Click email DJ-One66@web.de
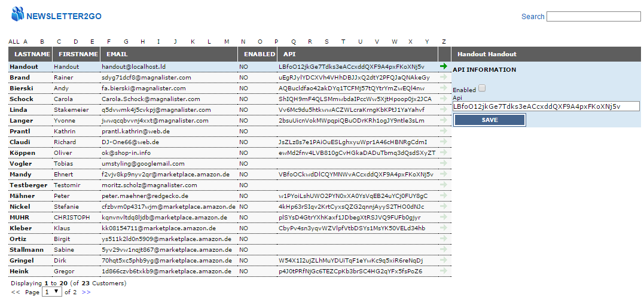 (130, 142)
